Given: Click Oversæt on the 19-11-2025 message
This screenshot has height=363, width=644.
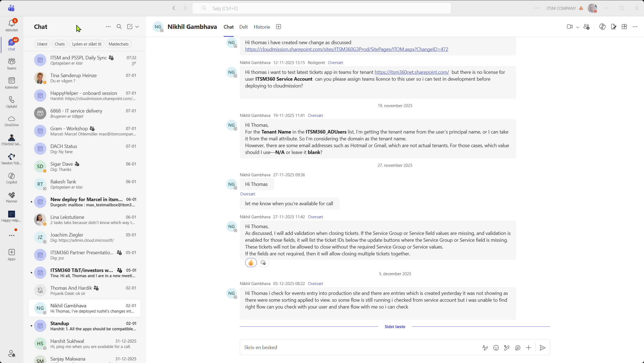Looking at the screenshot, I should point(315,116).
